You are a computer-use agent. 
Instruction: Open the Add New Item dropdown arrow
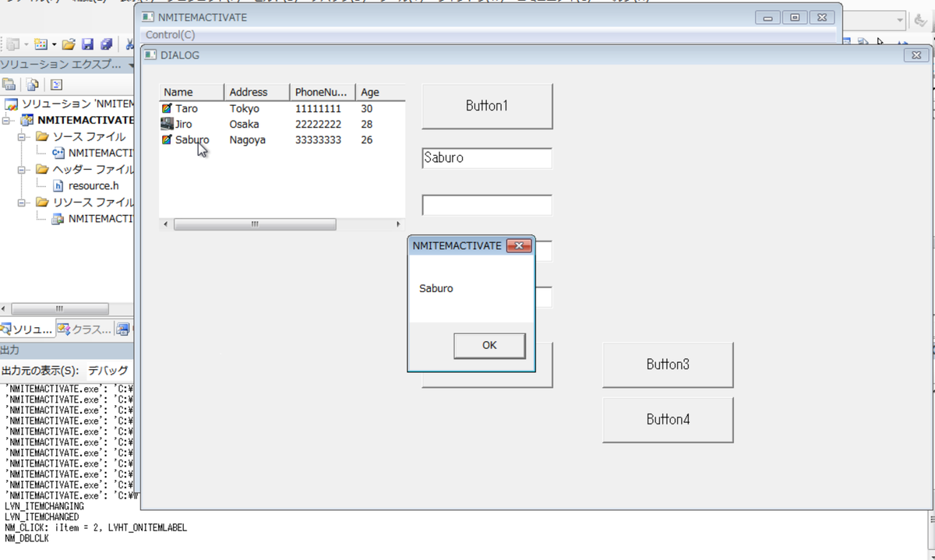[x=54, y=44]
